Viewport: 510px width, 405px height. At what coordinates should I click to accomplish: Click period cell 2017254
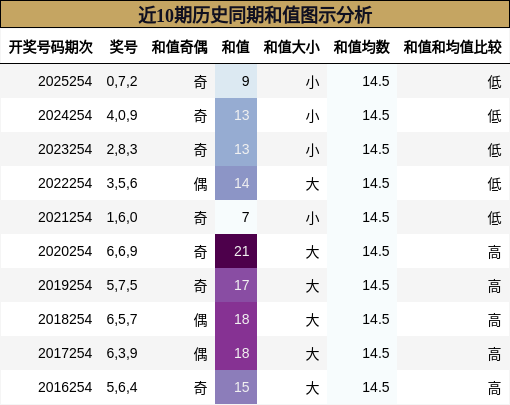coord(65,353)
